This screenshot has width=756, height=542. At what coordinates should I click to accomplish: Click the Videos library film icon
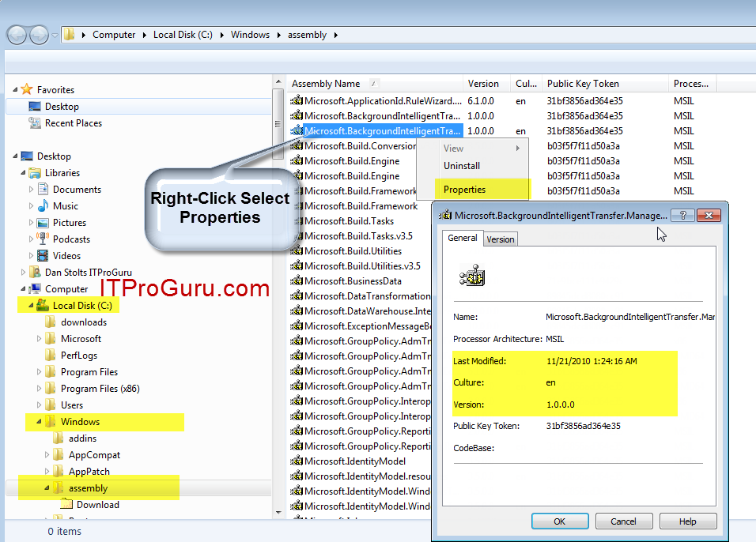click(x=43, y=255)
